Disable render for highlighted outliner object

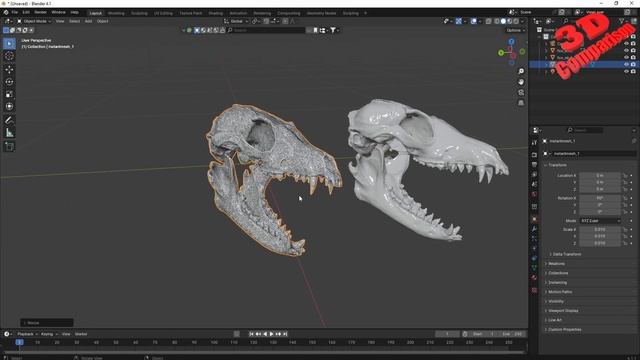[x=633, y=64]
